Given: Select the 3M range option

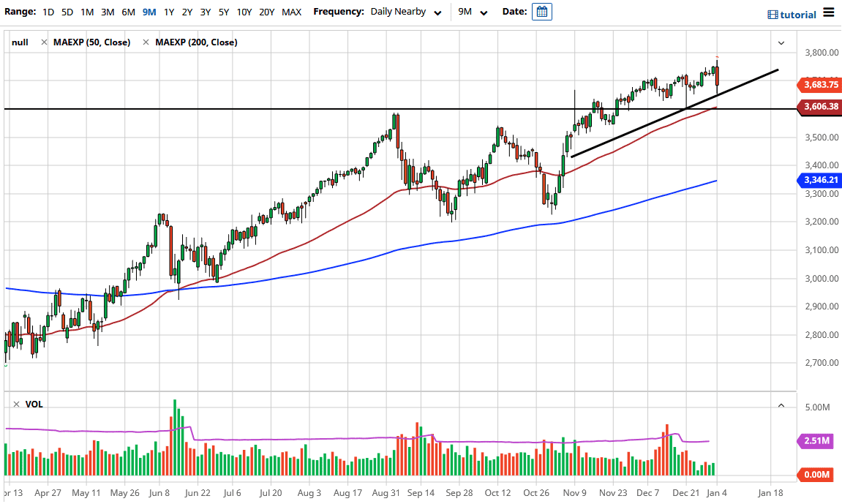Looking at the screenshot, I should pos(108,12).
